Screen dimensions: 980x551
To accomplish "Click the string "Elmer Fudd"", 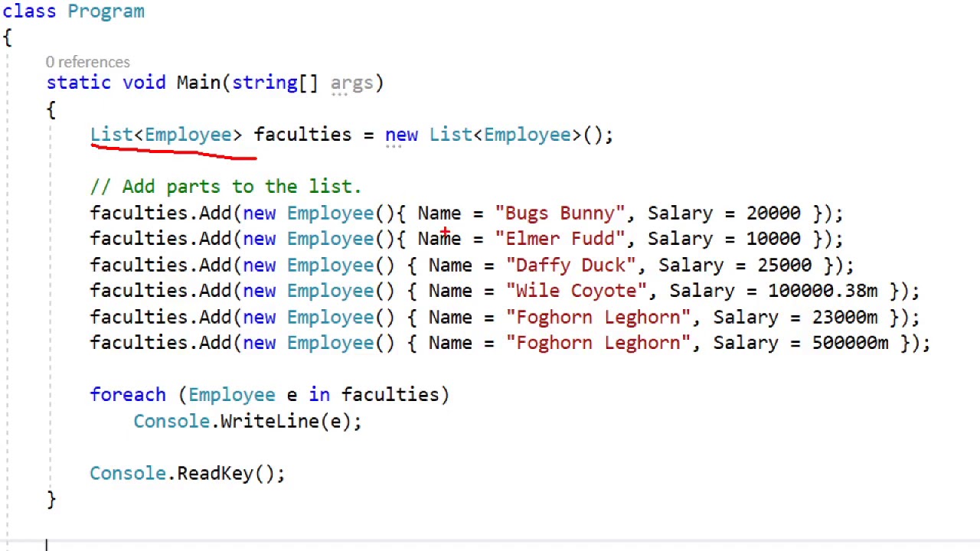I will [x=560, y=239].
